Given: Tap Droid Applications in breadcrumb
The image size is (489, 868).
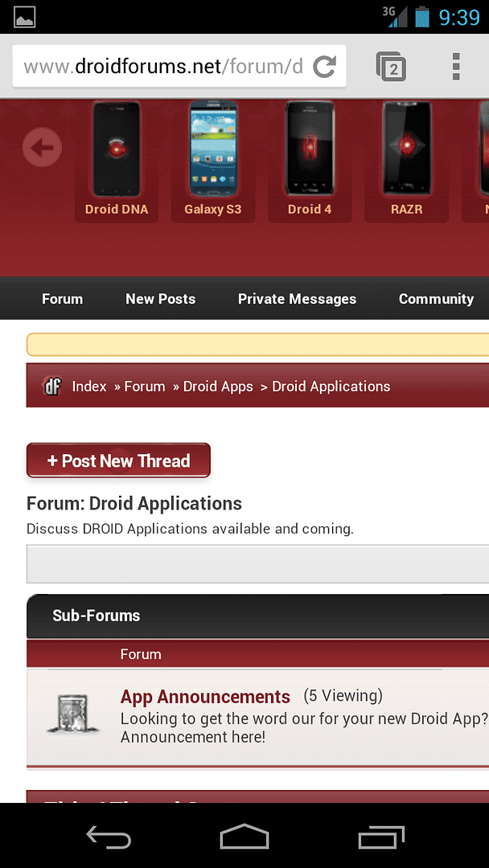Looking at the screenshot, I should click(331, 387).
